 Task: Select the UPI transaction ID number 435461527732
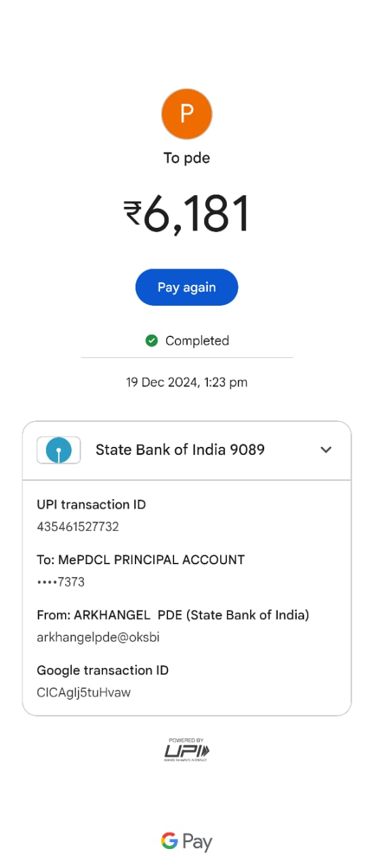coord(78,527)
